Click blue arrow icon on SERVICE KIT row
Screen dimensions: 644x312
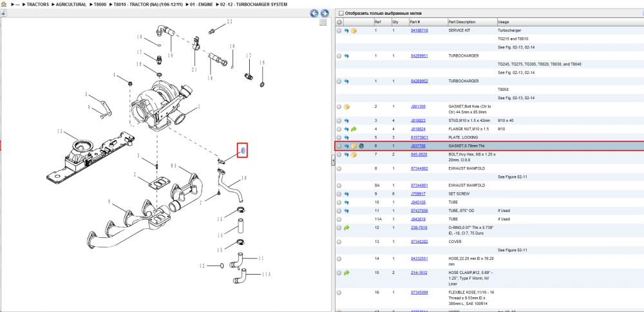(x=346, y=30)
